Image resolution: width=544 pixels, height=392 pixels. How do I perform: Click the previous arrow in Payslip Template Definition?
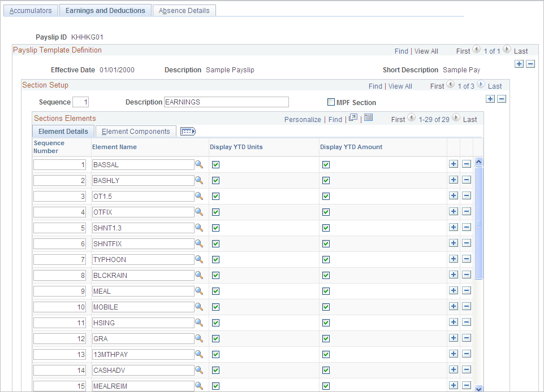pos(476,50)
